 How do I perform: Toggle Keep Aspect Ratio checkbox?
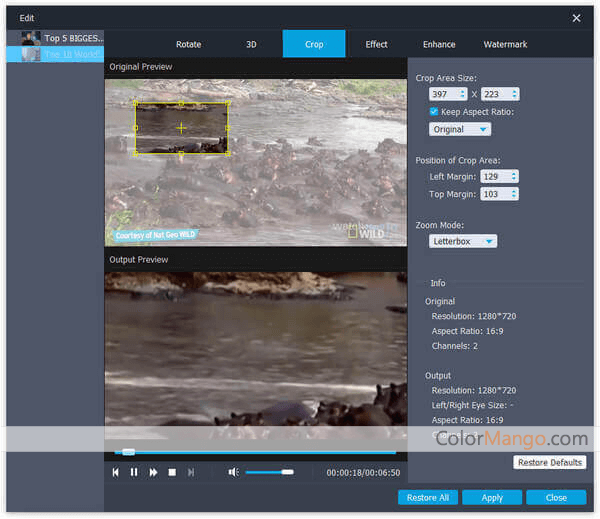(x=434, y=111)
